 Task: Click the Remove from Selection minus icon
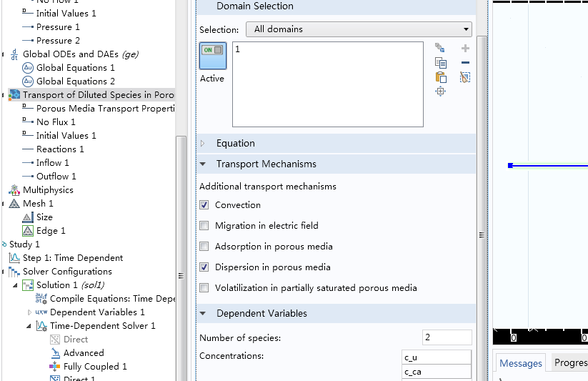(465, 62)
